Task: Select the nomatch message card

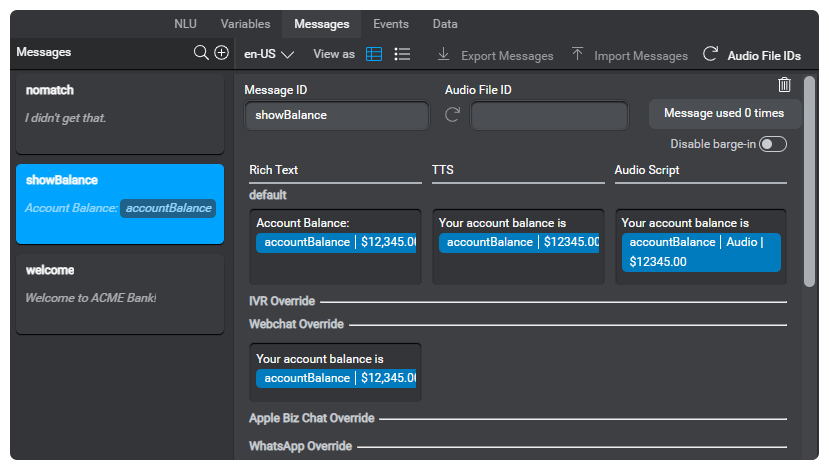Action: pyautogui.click(x=120, y=114)
